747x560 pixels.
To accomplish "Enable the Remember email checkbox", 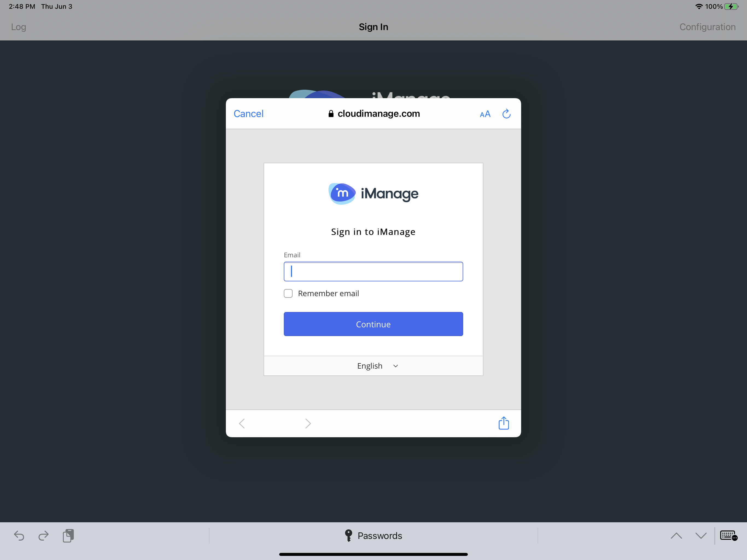I will click(288, 293).
